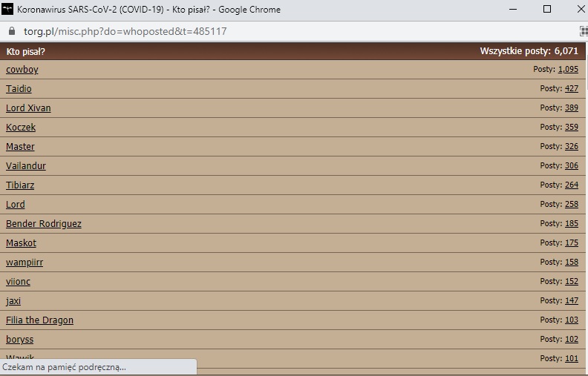Select the Bender Rodriguez username
Screen dimensions: 588x376
[44, 224]
